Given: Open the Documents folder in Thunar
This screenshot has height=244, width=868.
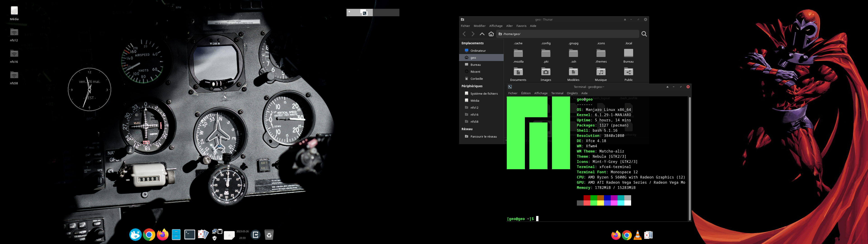Looking at the screenshot, I should click(518, 72).
